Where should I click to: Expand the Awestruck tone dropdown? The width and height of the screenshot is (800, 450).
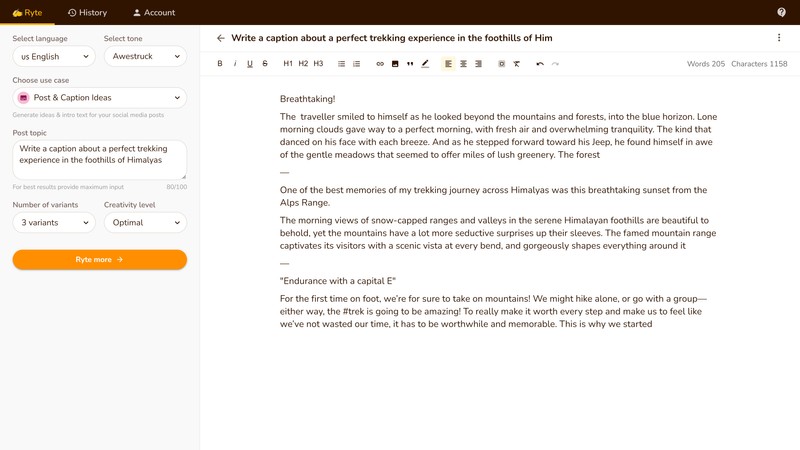[x=145, y=57]
